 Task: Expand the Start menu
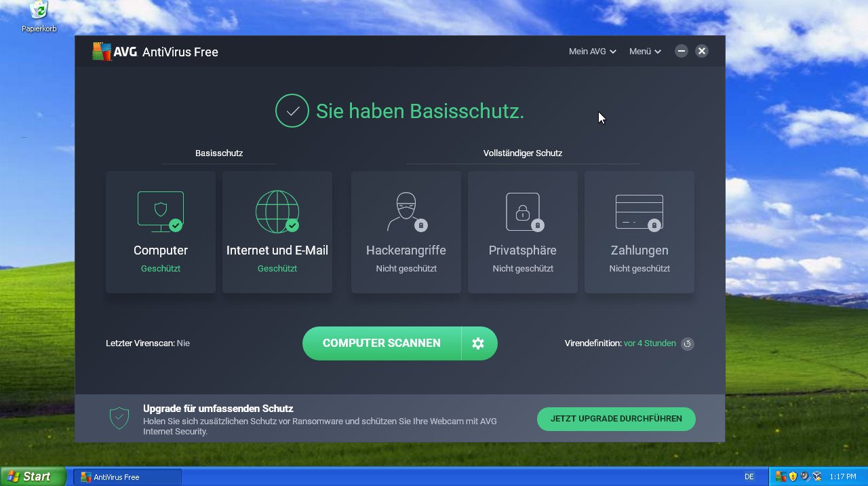(x=31, y=476)
